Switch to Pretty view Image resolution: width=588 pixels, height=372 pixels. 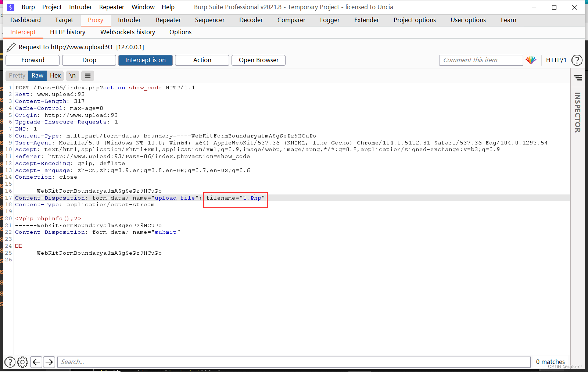coord(17,76)
